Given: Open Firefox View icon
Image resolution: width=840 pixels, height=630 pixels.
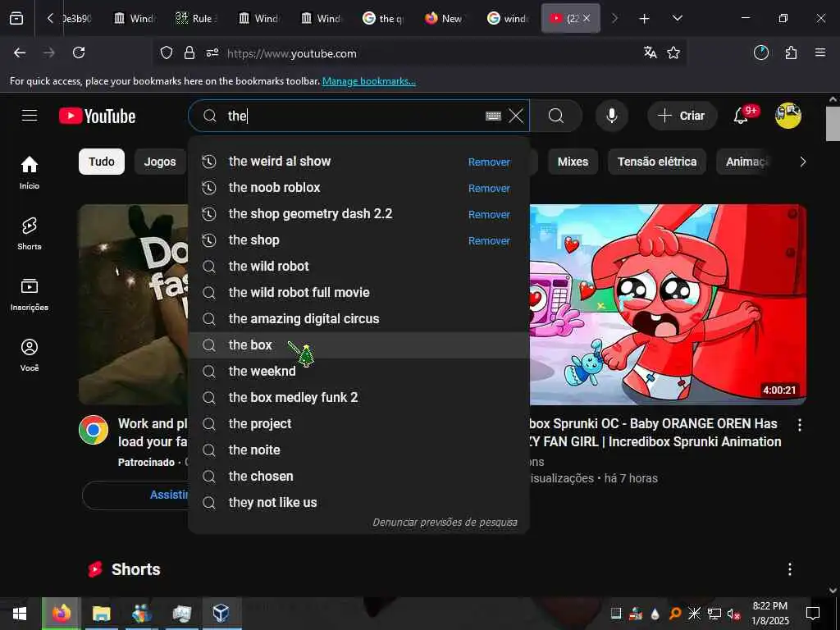Looking at the screenshot, I should (x=16, y=19).
